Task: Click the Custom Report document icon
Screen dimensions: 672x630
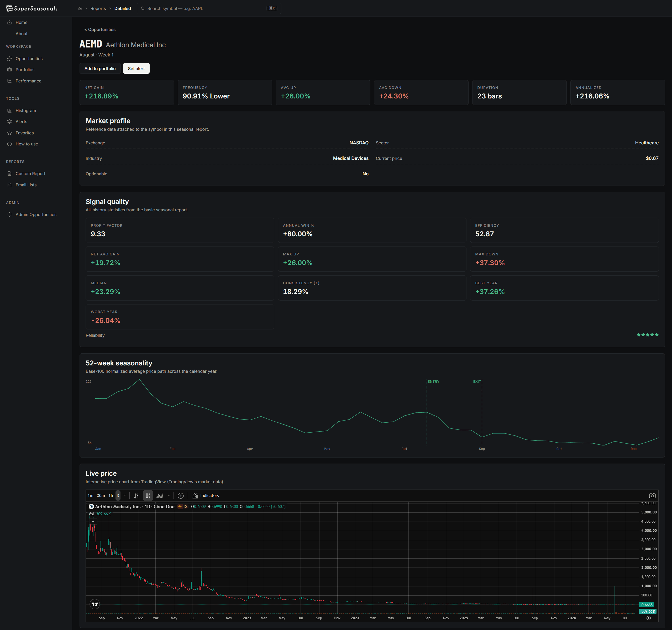Action: coord(9,174)
